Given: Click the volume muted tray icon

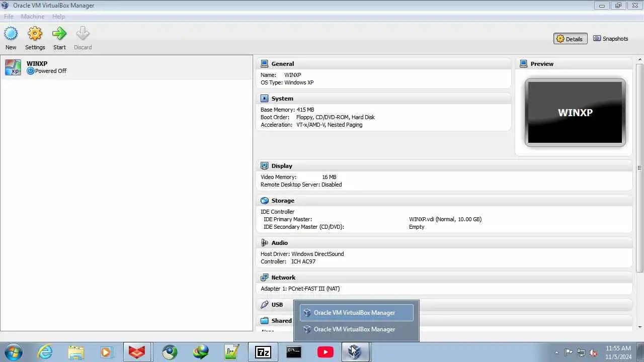Looking at the screenshot, I should point(593,352).
